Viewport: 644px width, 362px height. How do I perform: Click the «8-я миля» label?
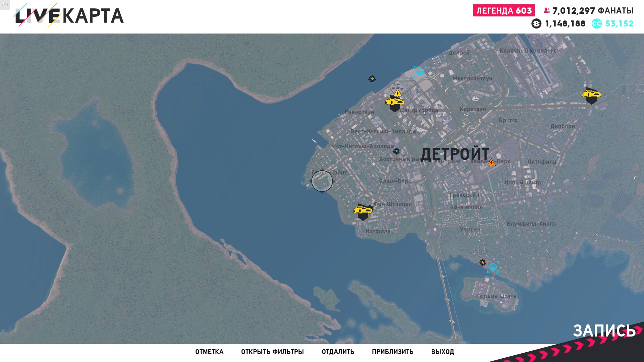[466, 207]
